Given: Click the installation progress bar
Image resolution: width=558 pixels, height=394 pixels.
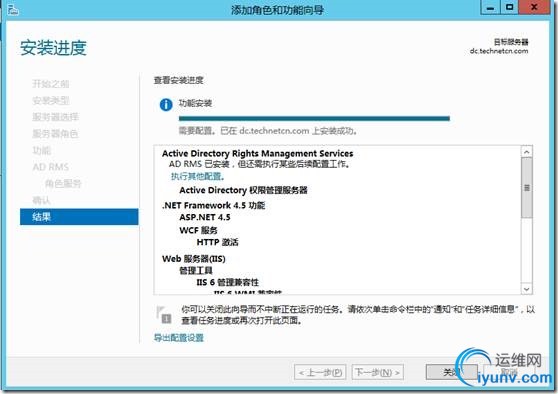Looking at the screenshot, I should tap(314, 119).
